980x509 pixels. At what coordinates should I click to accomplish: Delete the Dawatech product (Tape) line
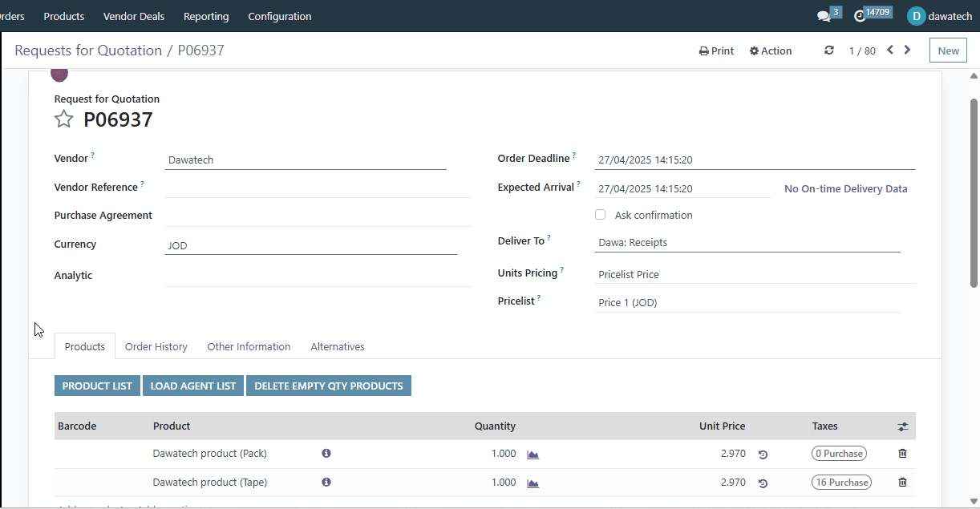click(902, 482)
